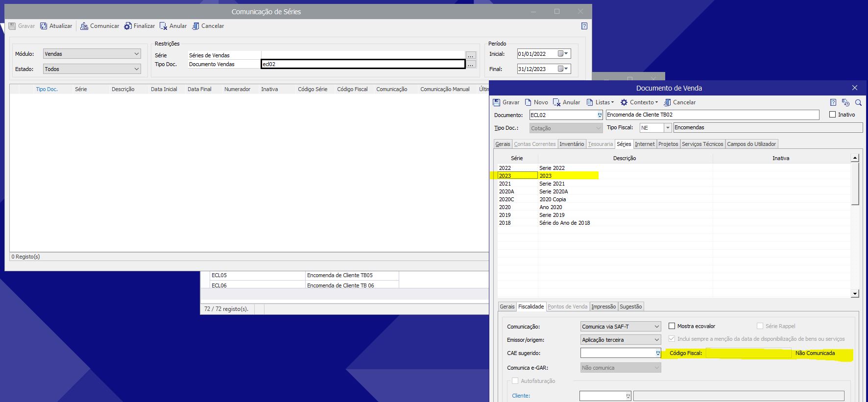Viewport: 868px width, 402px height.
Task: Open help icon in Comunicação de Séries
Action: (584, 26)
